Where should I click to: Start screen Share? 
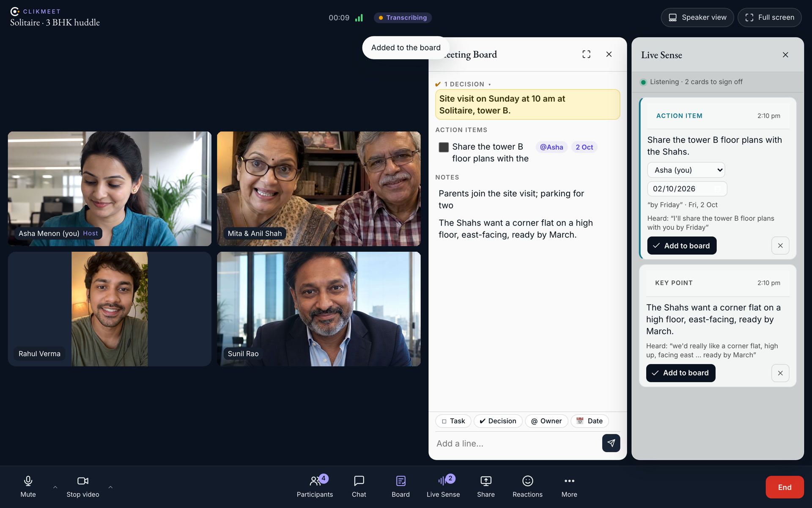[x=486, y=487]
